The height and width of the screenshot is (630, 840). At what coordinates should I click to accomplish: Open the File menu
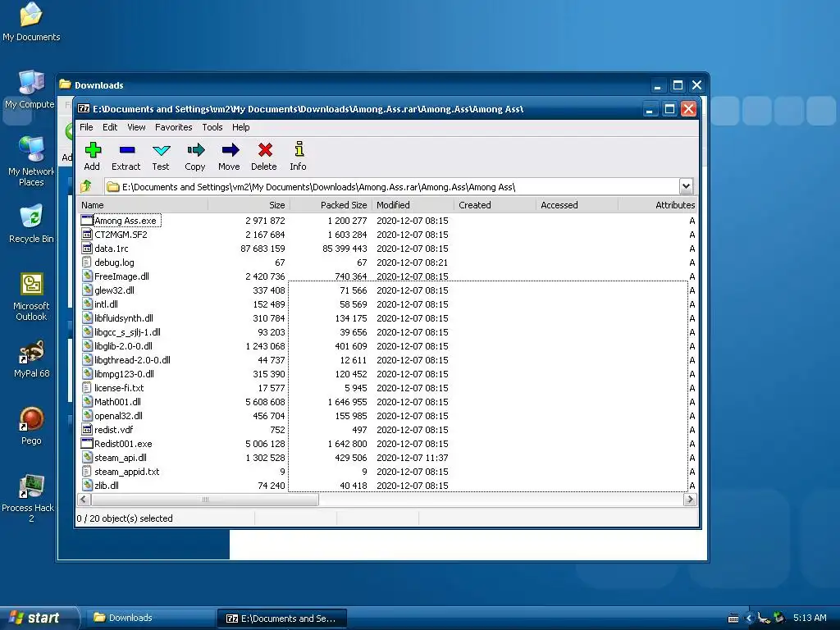86,127
